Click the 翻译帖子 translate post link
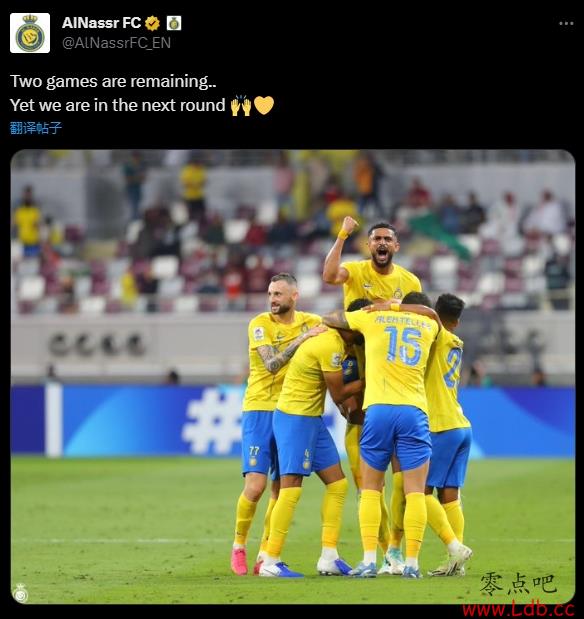The height and width of the screenshot is (619, 584). (x=36, y=128)
